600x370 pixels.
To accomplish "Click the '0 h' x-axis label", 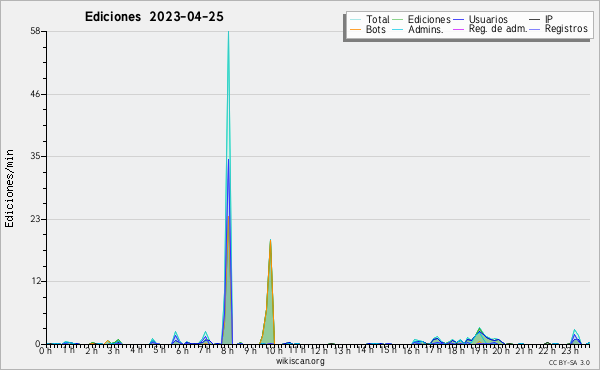I will [45, 351].
